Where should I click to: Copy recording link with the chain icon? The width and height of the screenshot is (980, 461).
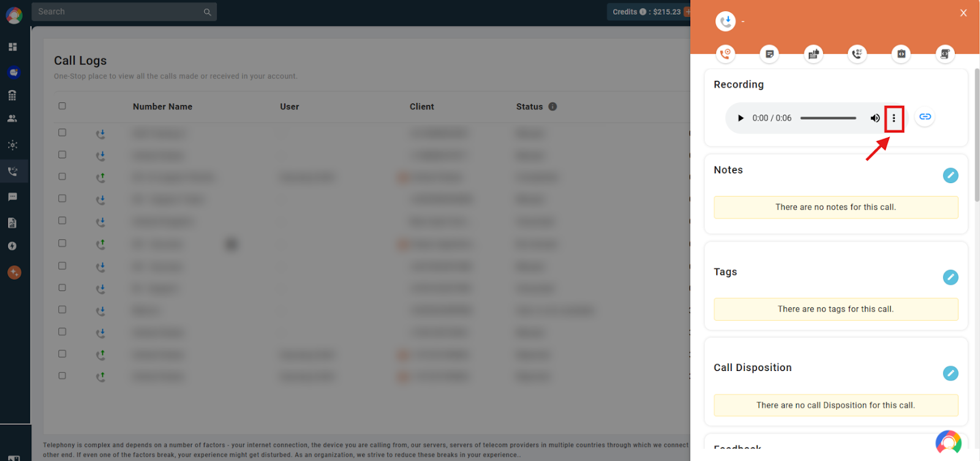point(925,117)
